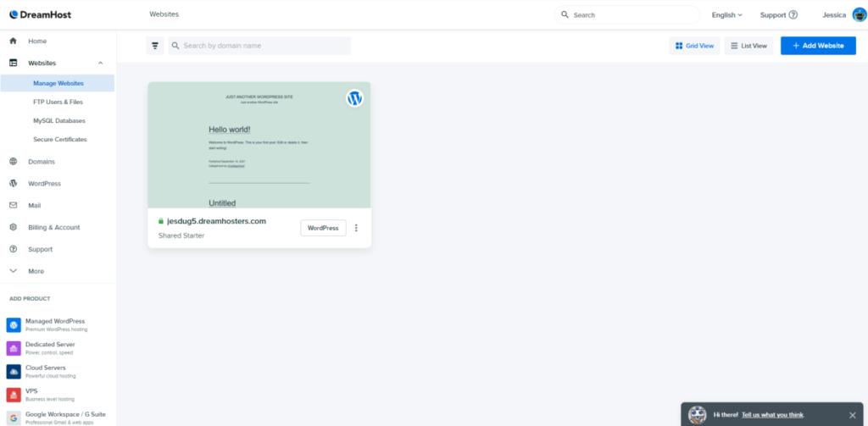Add Google Workspace / G Suite
Viewport: 868px width, 426px height.
[65, 418]
